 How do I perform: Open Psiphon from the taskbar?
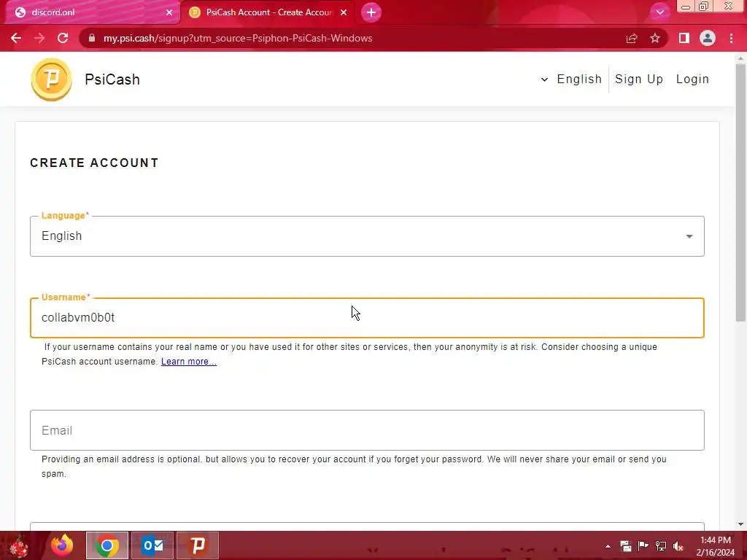[x=198, y=545]
